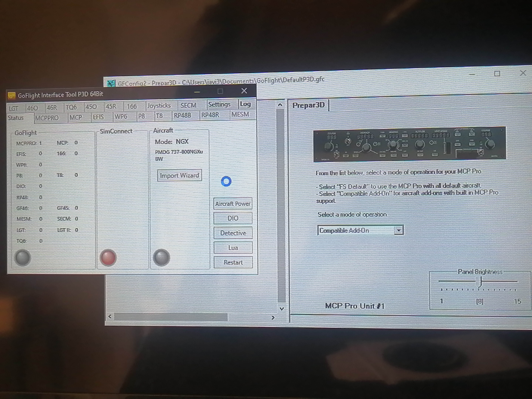The width and height of the screenshot is (532, 399).
Task: Click the brightness scale value '15'
Action: (x=517, y=301)
